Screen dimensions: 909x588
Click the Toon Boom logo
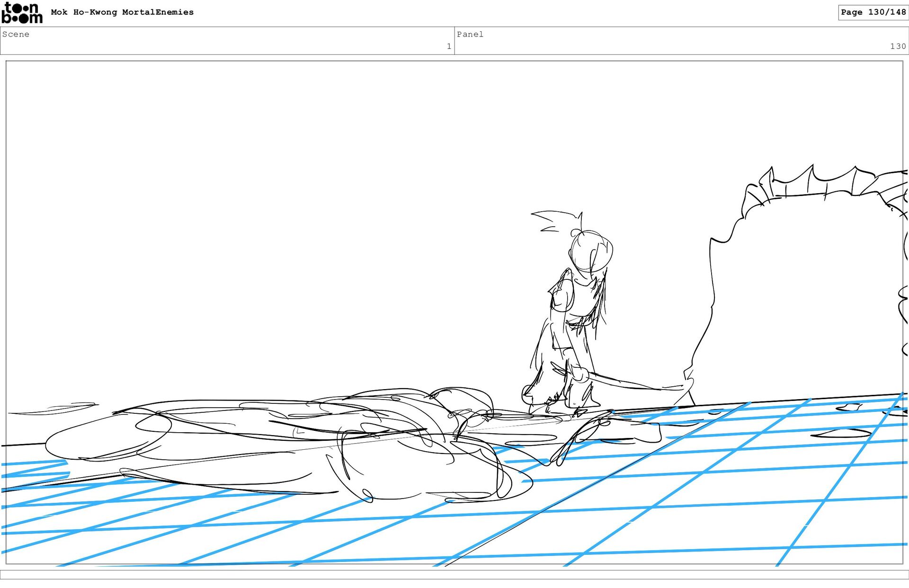pyautogui.click(x=22, y=13)
